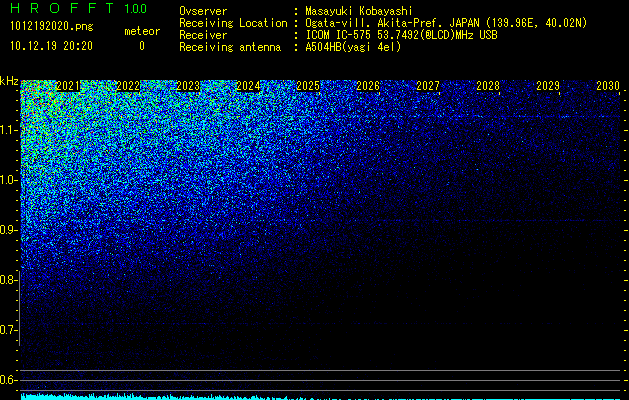Screen dimensions: 629x400
Task: Click the meteor count label
Action: pos(142,31)
